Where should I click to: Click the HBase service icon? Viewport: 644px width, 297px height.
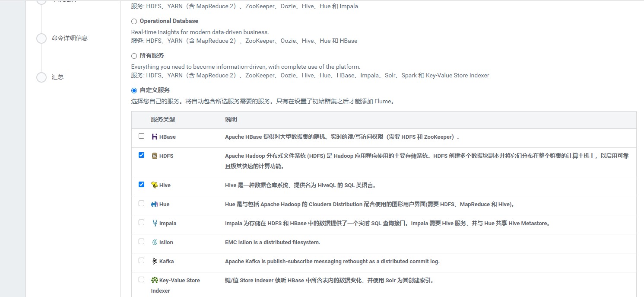155,137
